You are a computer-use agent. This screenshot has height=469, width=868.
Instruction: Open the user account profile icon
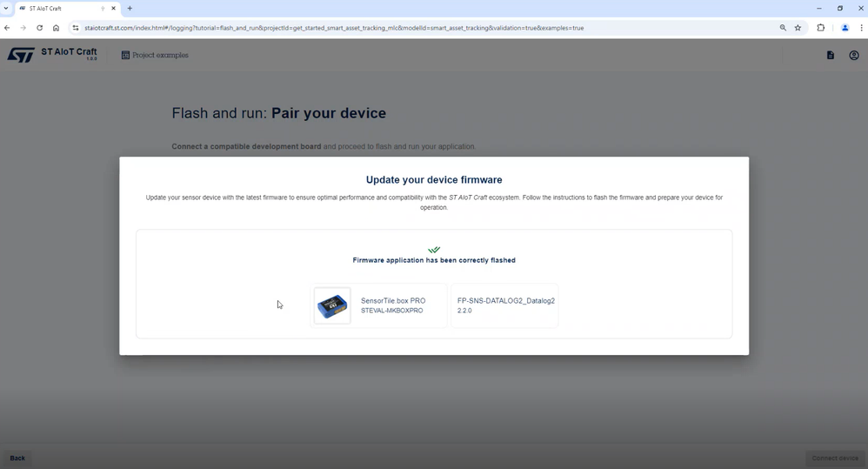click(854, 56)
